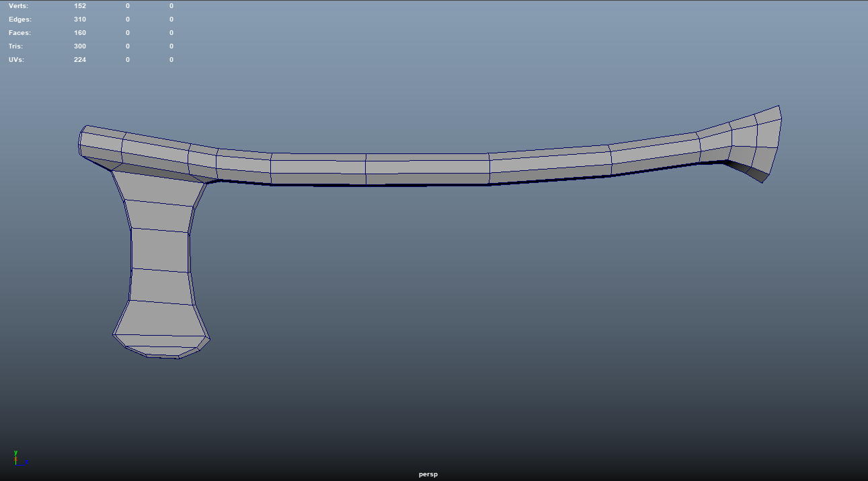
Task: Click the UVs label in poly count
Action: 17,60
